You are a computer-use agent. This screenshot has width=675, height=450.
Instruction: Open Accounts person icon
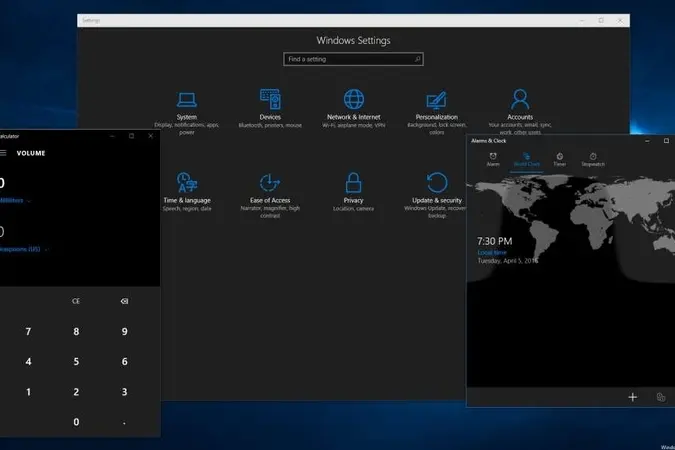click(520, 99)
